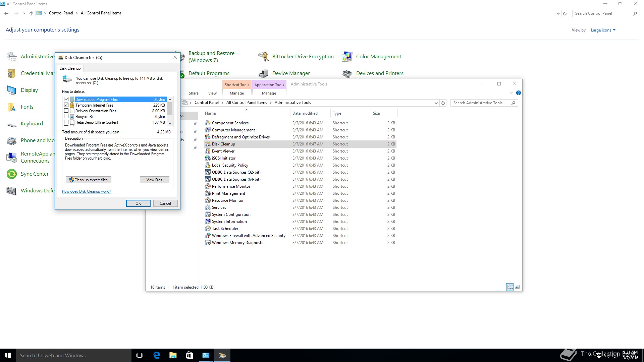Select the Disk Cleanup dialog tab
Viewport: 644px width, 362px height.
coord(70,68)
